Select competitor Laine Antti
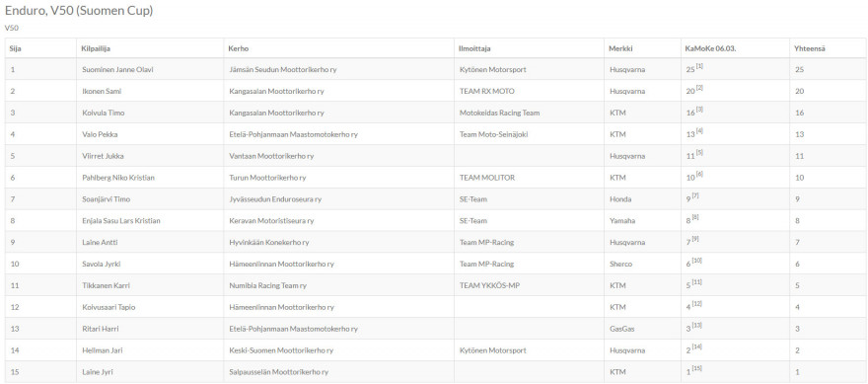Viewport: 868px width, 384px height. [100, 243]
